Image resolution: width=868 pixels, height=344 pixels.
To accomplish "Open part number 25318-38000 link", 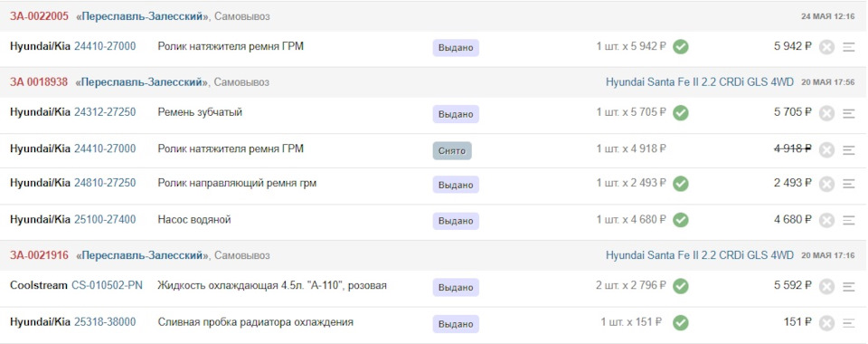I will pos(105,322).
